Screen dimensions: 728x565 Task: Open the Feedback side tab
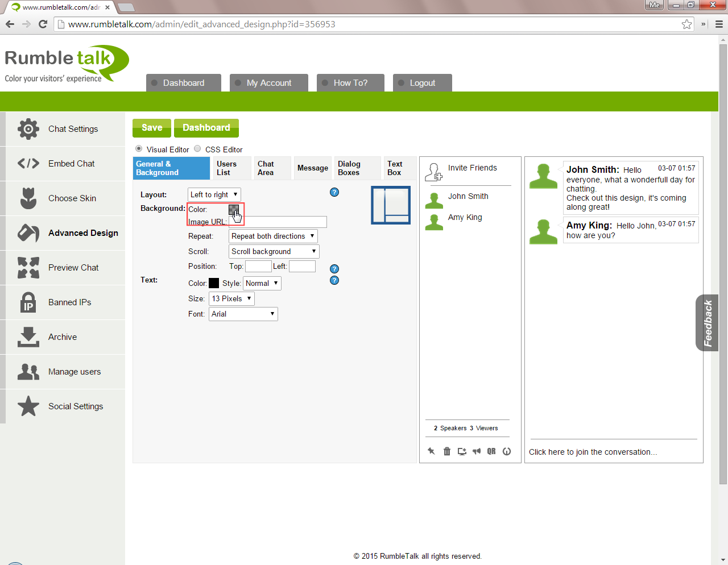coord(707,323)
